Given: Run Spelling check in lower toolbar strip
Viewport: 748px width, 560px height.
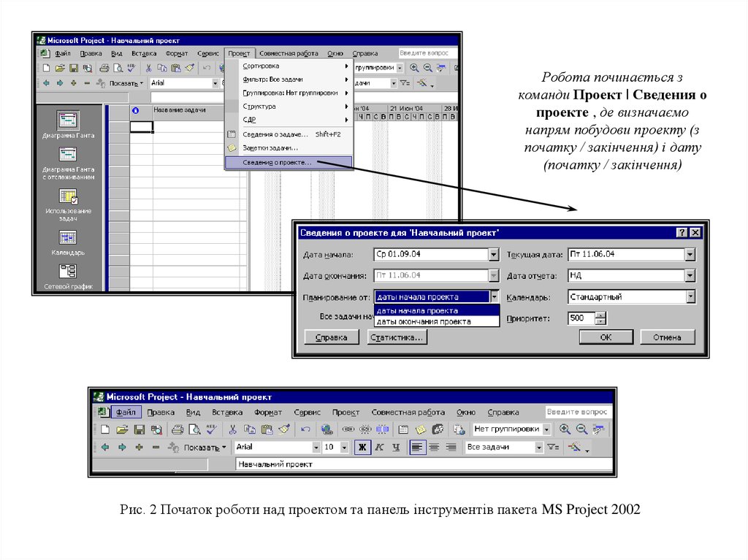Looking at the screenshot, I should pyautogui.click(x=211, y=429).
